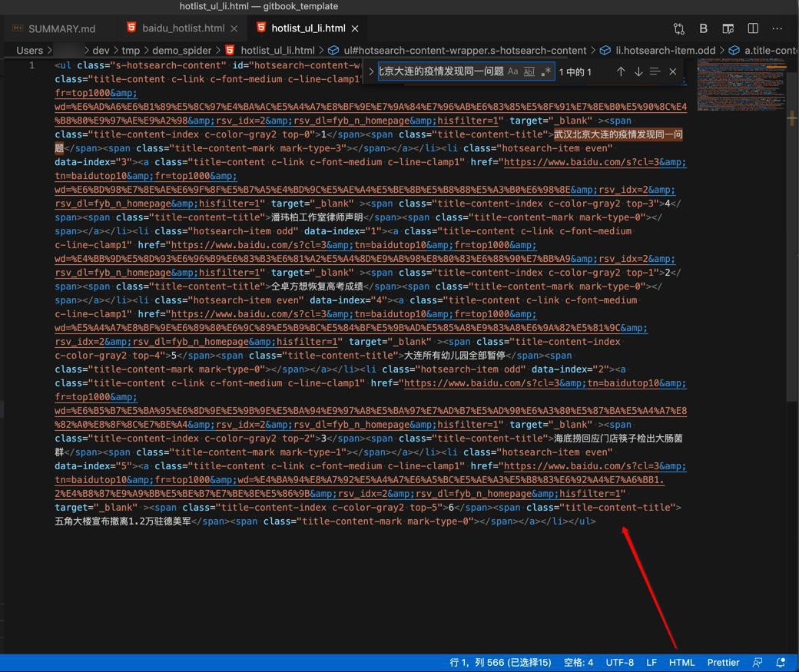Select language mode HTML in status bar
The width and height of the screenshot is (799, 672).
[681, 662]
